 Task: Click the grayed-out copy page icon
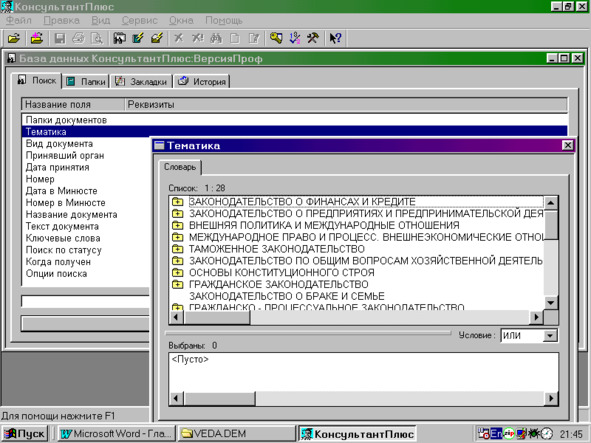point(235,38)
